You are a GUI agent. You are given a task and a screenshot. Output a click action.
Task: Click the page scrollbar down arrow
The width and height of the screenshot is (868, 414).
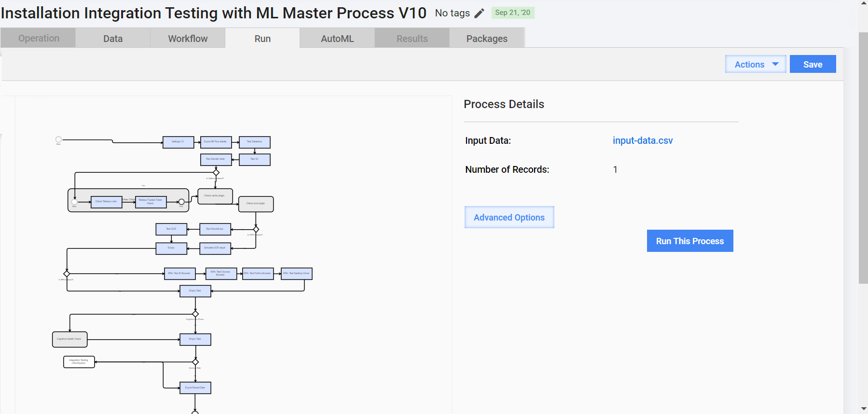[863, 409]
